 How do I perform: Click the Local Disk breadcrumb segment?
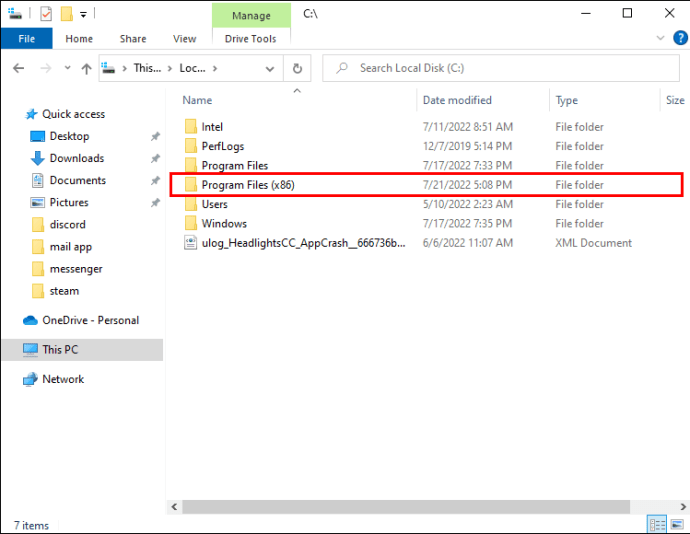tap(192, 68)
